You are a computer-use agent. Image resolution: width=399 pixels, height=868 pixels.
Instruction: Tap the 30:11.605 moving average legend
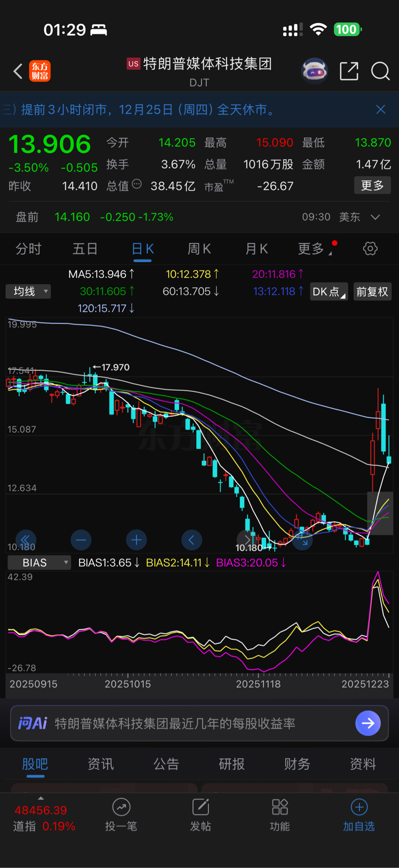tap(108, 291)
